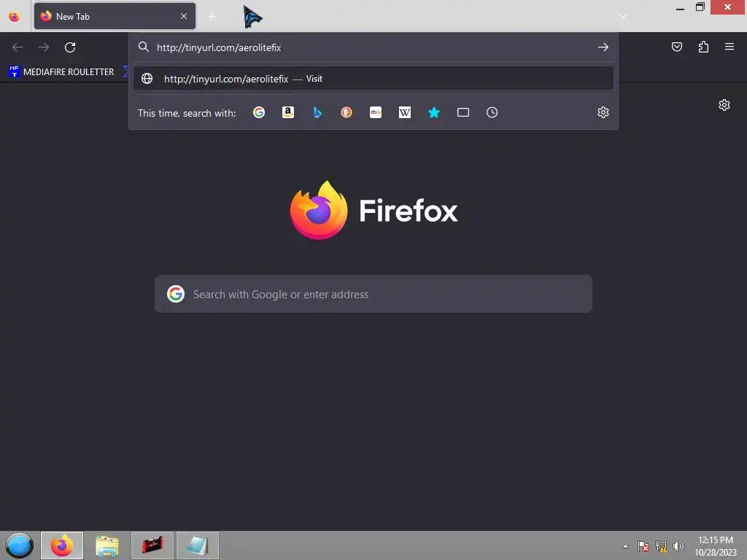Open the Save to Pocket button
The image size is (747, 560).
pyautogui.click(x=676, y=47)
